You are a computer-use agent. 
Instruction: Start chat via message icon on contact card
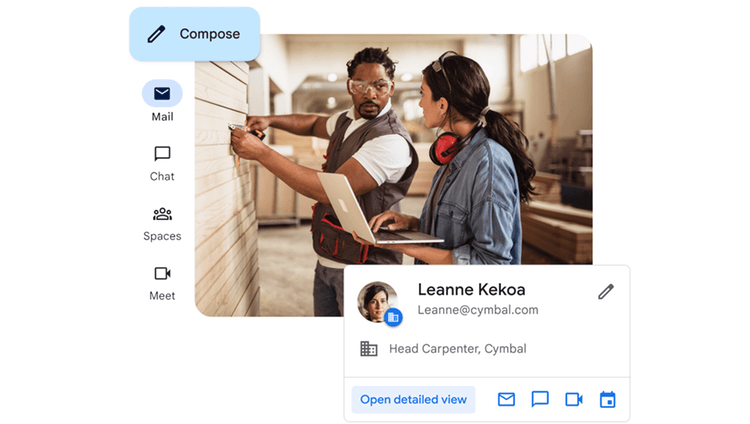540,400
